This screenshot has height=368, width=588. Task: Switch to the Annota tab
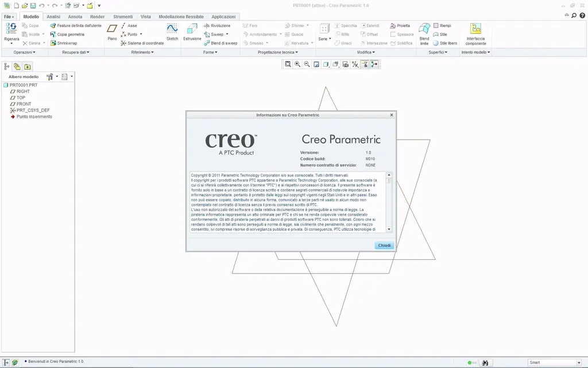(x=75, y=17)
